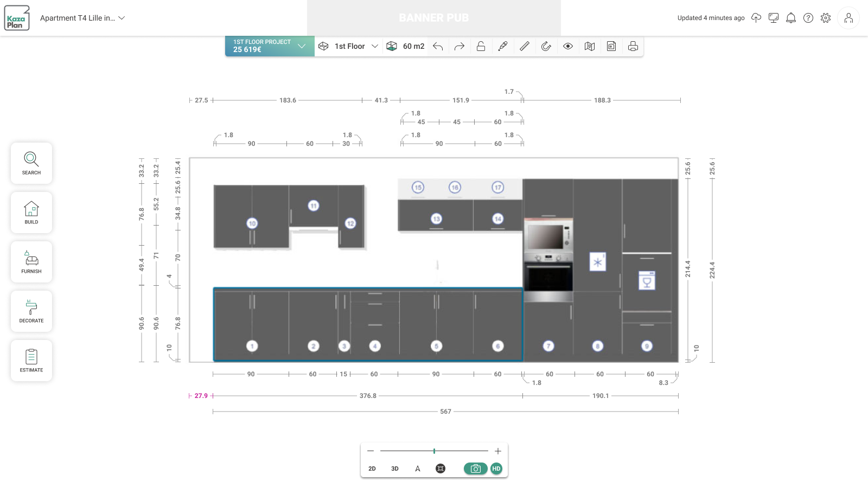Select the elevation view icon
Viewport: 868px width, 488px height.
click(418, 468)
